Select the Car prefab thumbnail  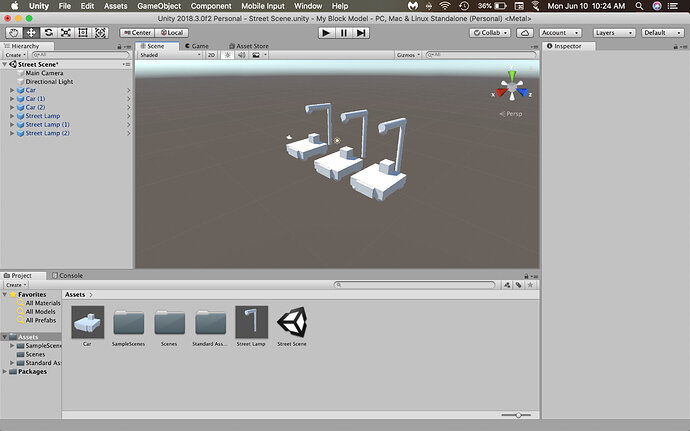pyautogui.click(x=88, y=322)
